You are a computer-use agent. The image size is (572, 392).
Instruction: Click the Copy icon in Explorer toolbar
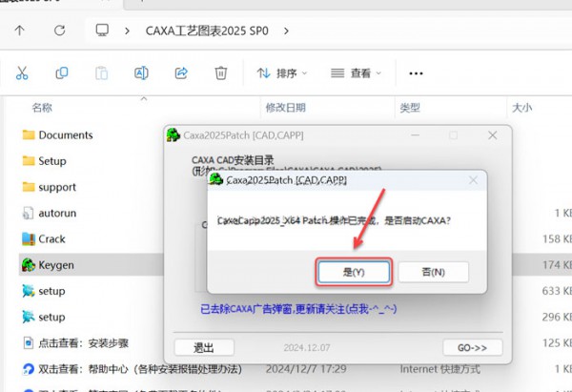pyautogui.click(x=62, y=73)
